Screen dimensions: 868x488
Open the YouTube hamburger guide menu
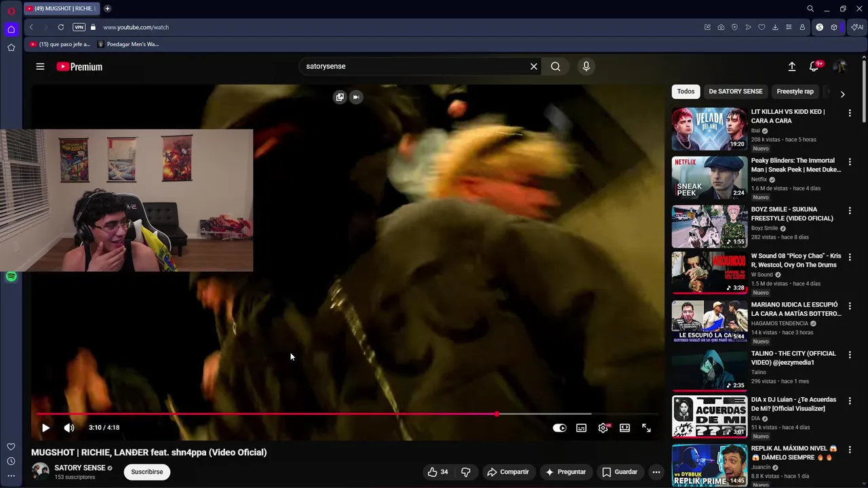[40, 66]
